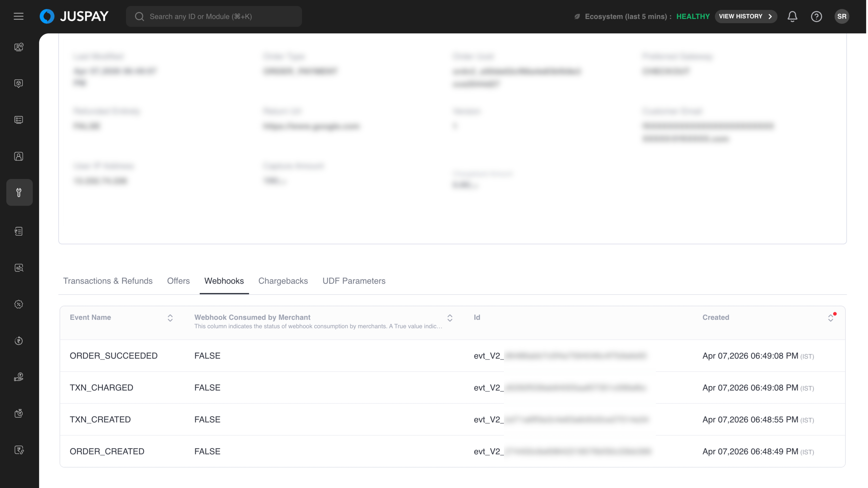Viewport: 868px width, 488px height.
Task: Click the Juspay logo
Action: pos(74,16)
